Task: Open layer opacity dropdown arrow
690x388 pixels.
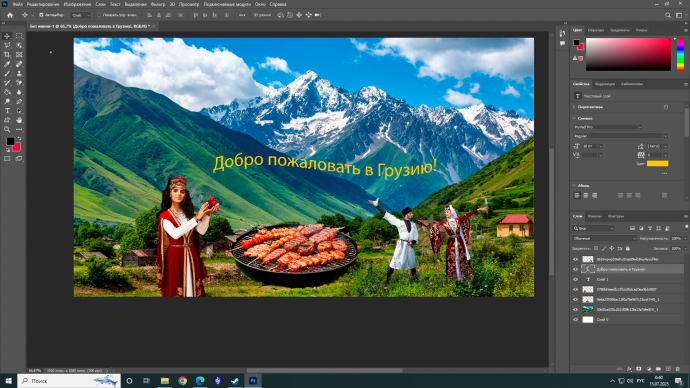Action: click(x=685, y=238)
